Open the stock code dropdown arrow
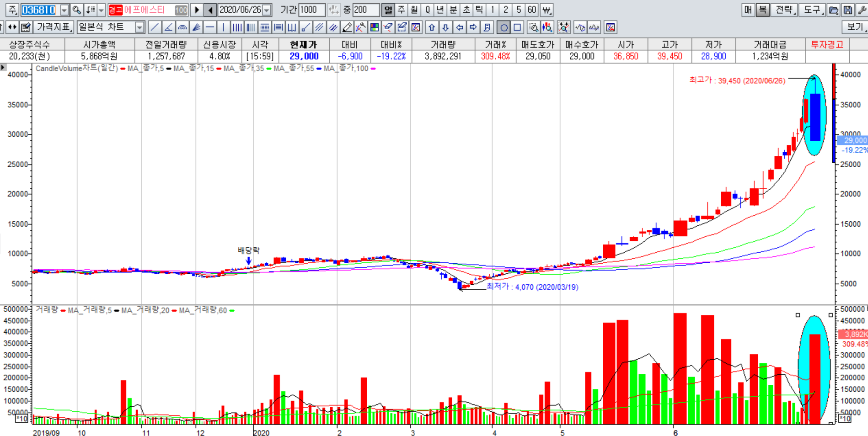This screenshot has height=436, width=868. point(64,10)
